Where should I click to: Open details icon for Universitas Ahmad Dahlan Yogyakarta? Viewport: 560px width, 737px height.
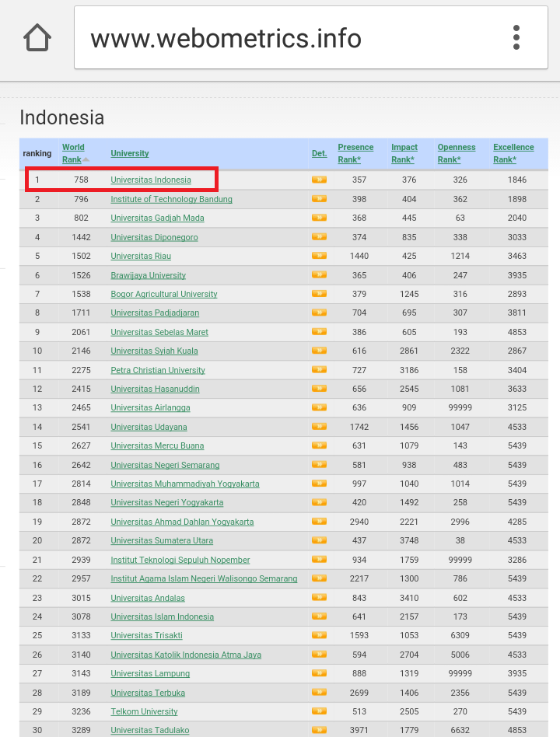(x=319, y=522)
